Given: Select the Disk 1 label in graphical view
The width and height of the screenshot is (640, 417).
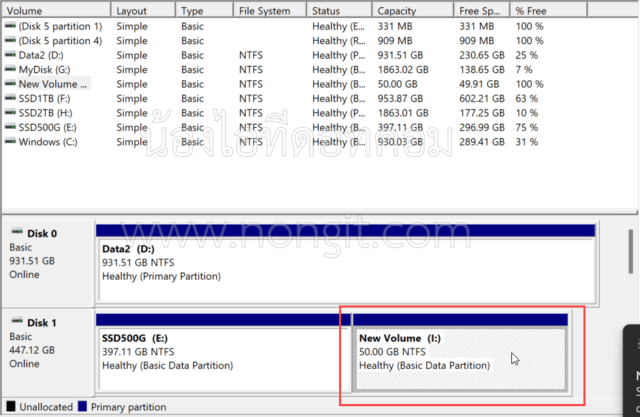Looking at the screenshot, I should pos(42,323).
